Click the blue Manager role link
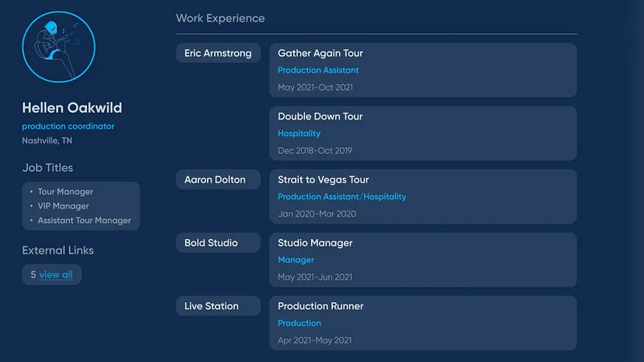This screenshot has width=644, height=362. [x=296, y=260]
